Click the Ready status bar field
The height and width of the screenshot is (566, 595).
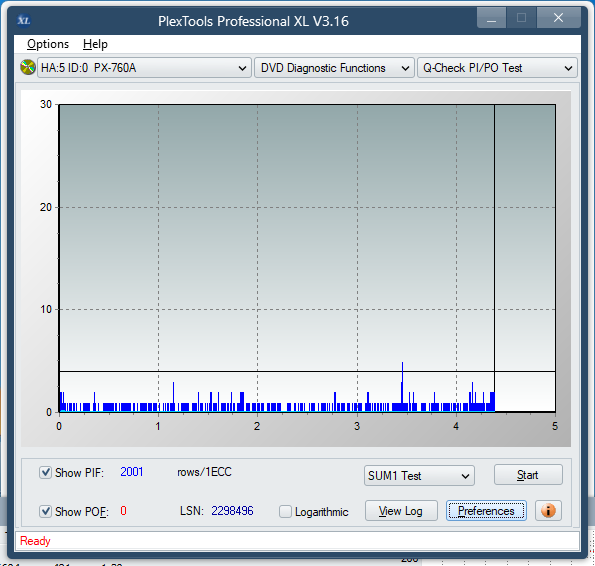297,541
